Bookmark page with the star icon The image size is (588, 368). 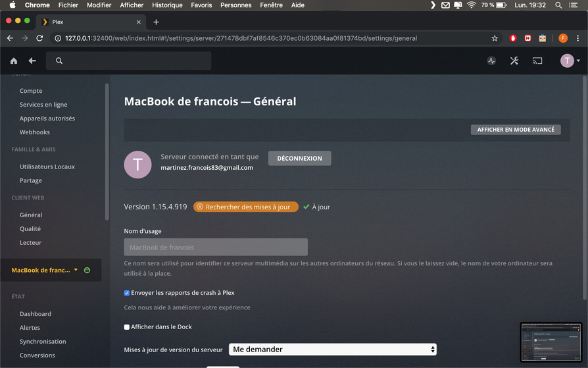495,38
